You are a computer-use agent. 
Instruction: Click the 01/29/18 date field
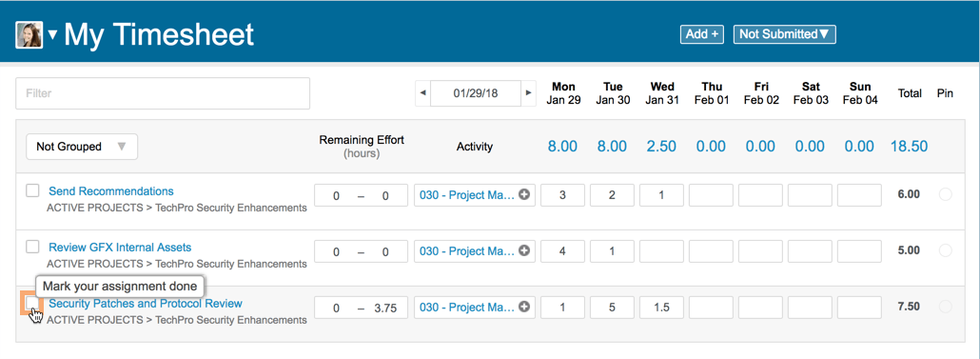click(476, 93)
